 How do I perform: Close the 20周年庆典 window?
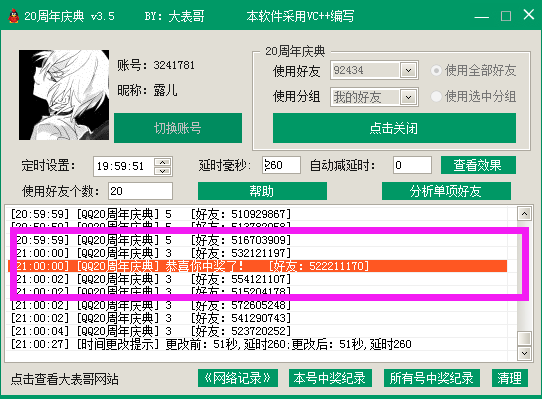(529, 15)
